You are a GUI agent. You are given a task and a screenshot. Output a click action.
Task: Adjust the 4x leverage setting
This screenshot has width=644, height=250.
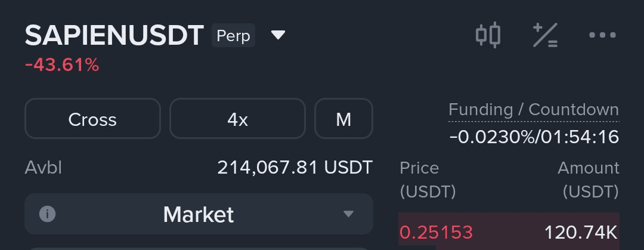(237, 119)
